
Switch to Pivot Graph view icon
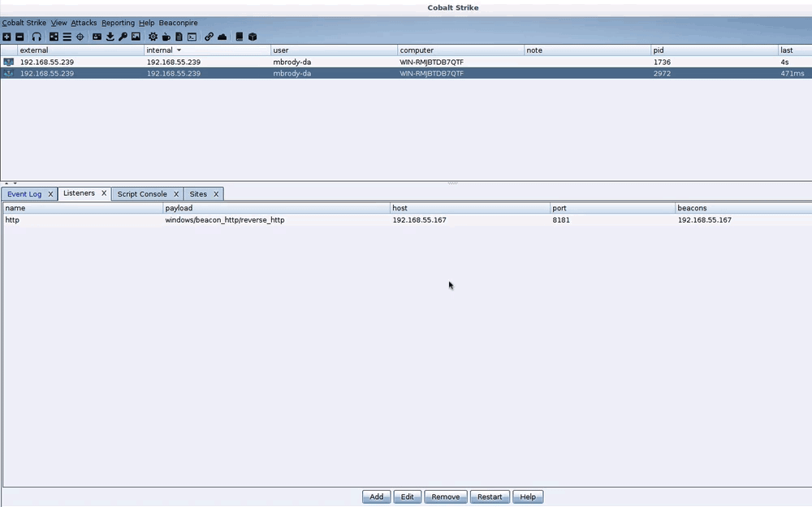tap(54, 37)
